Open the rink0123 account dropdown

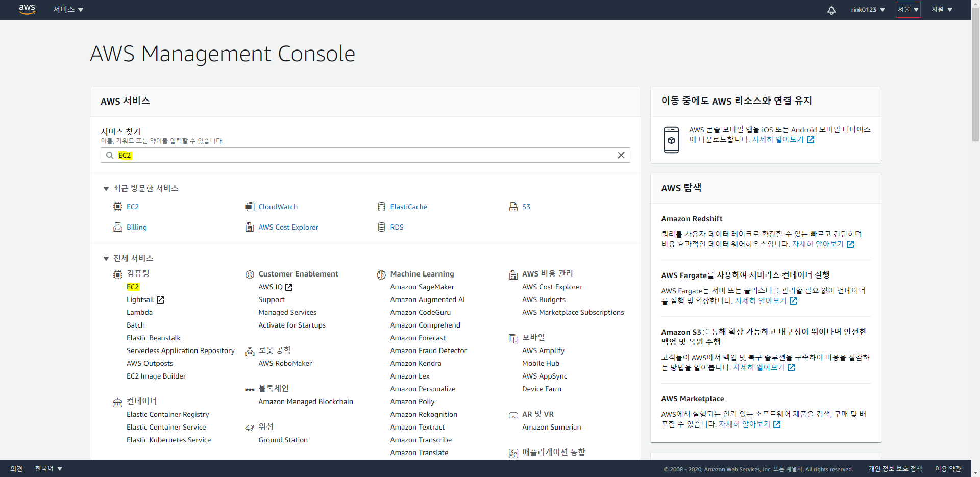pyautogui.click(x=868, y=10)
